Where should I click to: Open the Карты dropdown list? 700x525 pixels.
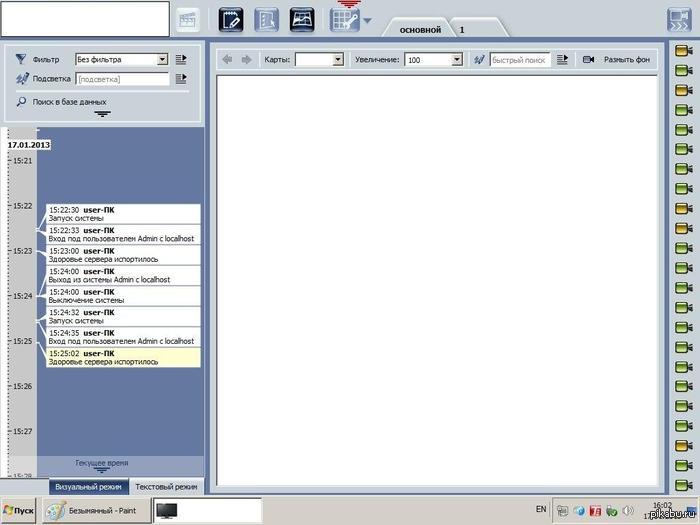tap(319, 60)
